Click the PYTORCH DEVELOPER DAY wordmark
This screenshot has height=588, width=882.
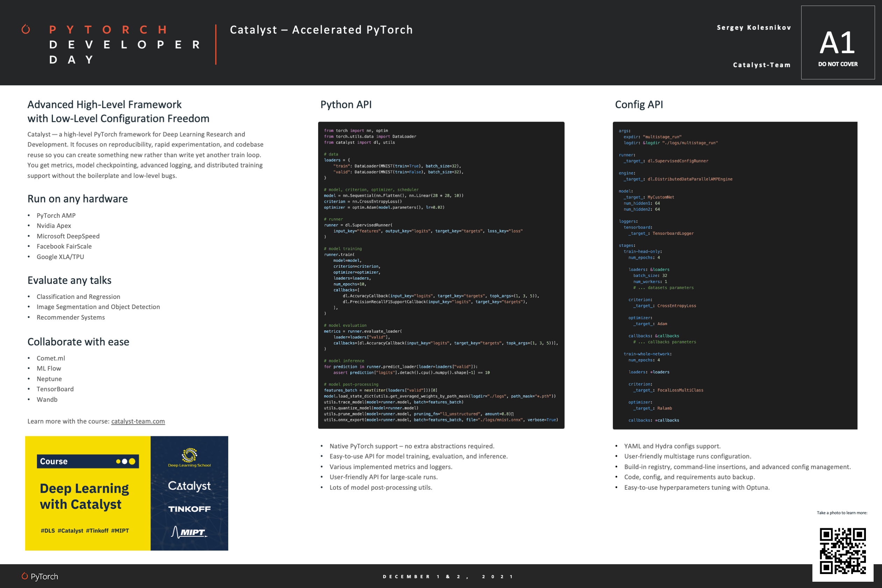[124, 44]
